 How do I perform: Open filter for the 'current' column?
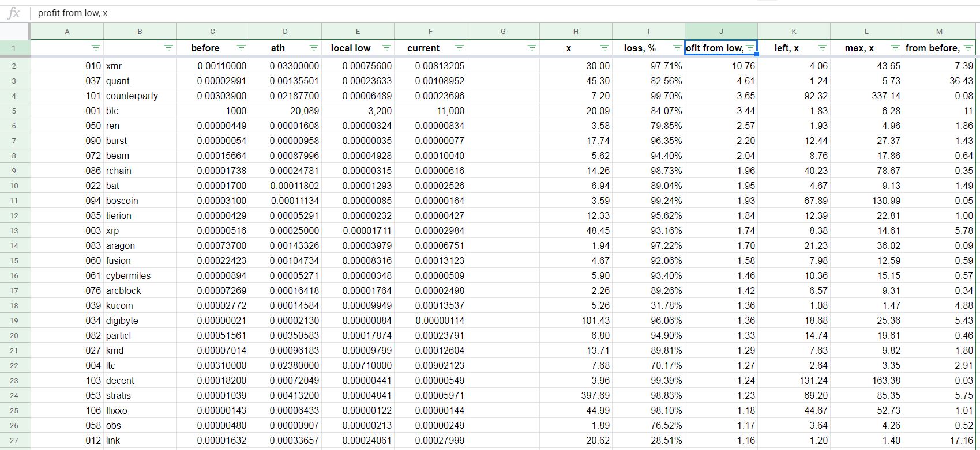pyautogui.click(x=459, y=48)
